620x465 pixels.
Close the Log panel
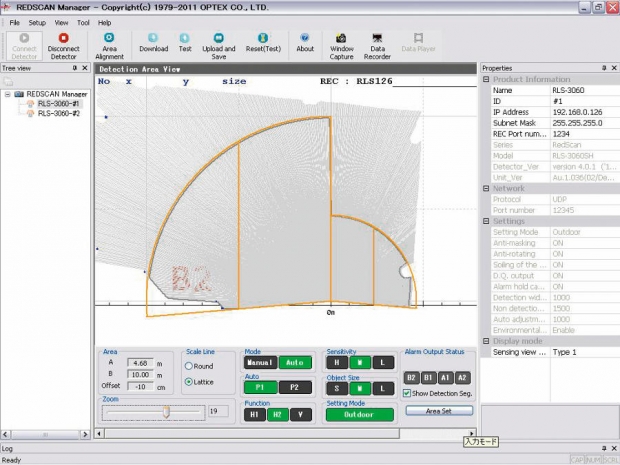[x=614, y=448]
